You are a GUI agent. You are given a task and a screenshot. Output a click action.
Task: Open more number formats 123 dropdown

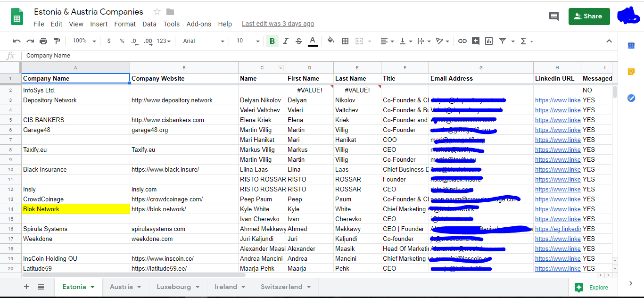[x=164, y=41]
